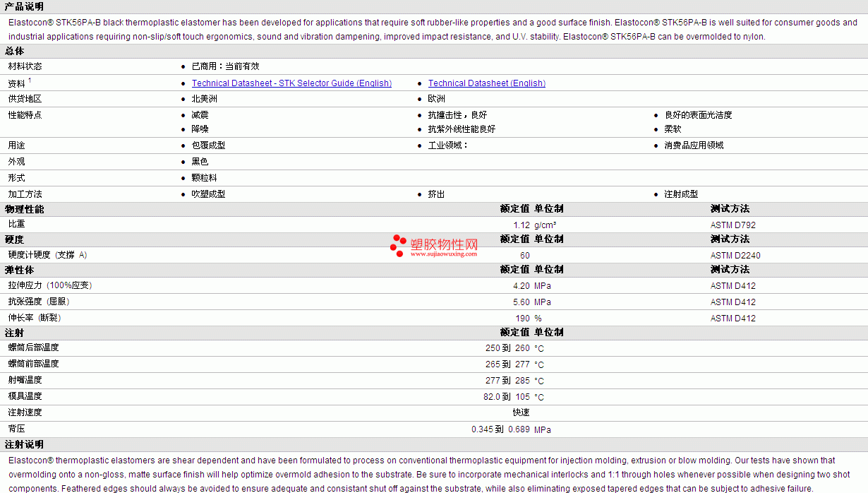Click the 模具温度 range 82.0 到 105
868x493 pixels.
click(507, 397)
